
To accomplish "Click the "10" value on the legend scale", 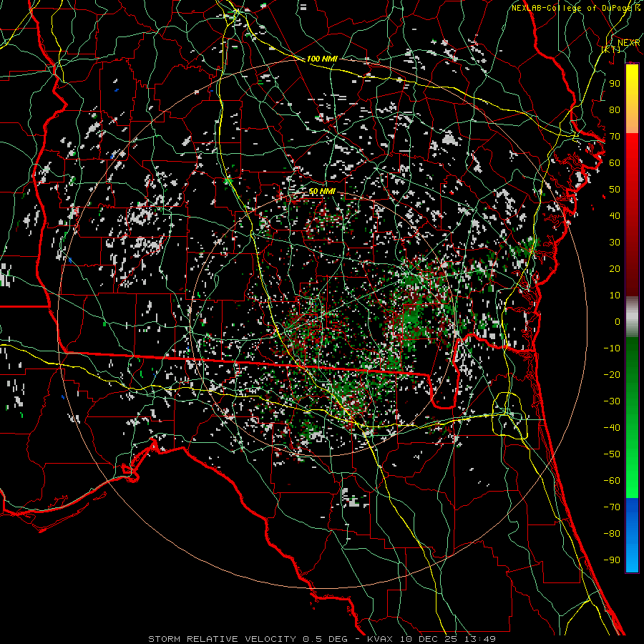I will click(615, 296).
